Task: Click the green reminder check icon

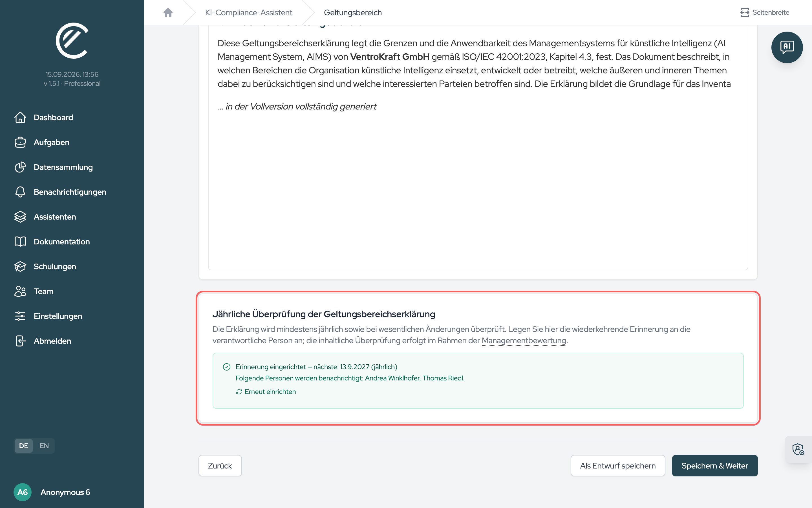Action: tap(227, 367)
